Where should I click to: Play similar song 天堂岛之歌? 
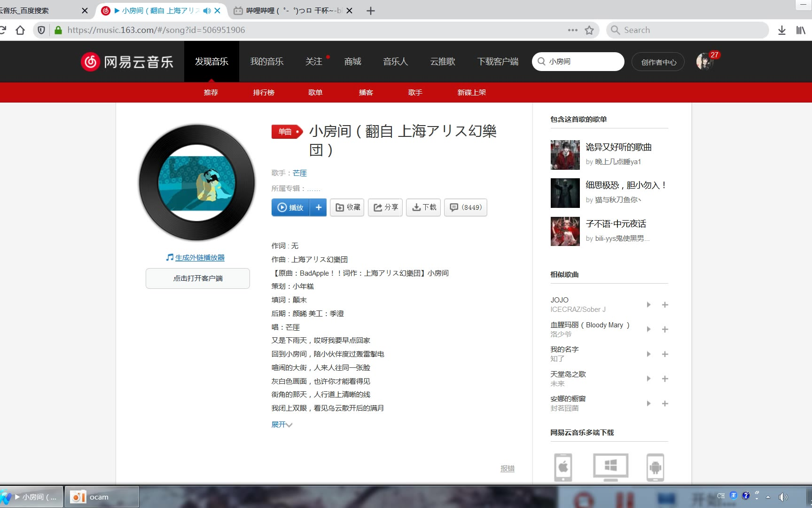tap(648, 379)
